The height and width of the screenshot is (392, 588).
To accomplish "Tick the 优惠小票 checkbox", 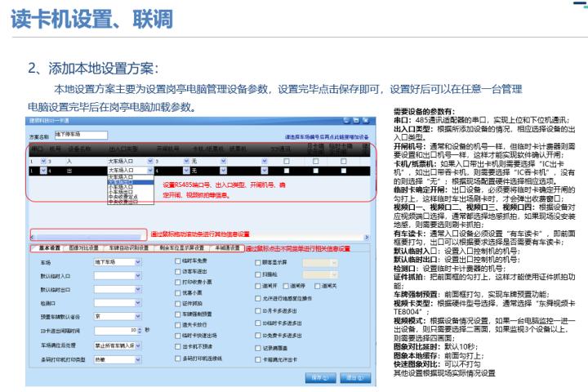I will (x=178, y=292).
